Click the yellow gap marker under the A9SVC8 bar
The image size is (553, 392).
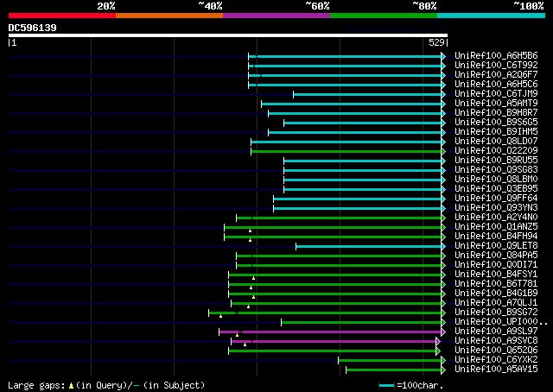pyautogui.click(x=245, y=345)
